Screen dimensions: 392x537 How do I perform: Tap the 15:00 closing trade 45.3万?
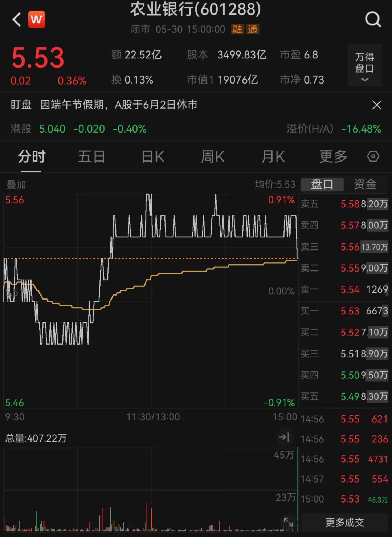pyautogui.click(x=344, y=499)
